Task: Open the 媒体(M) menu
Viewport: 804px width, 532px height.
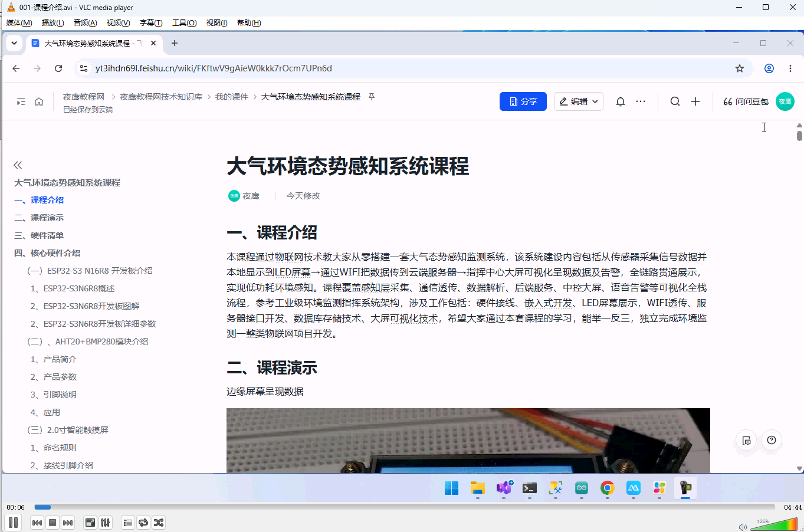Action: [19, 22]
